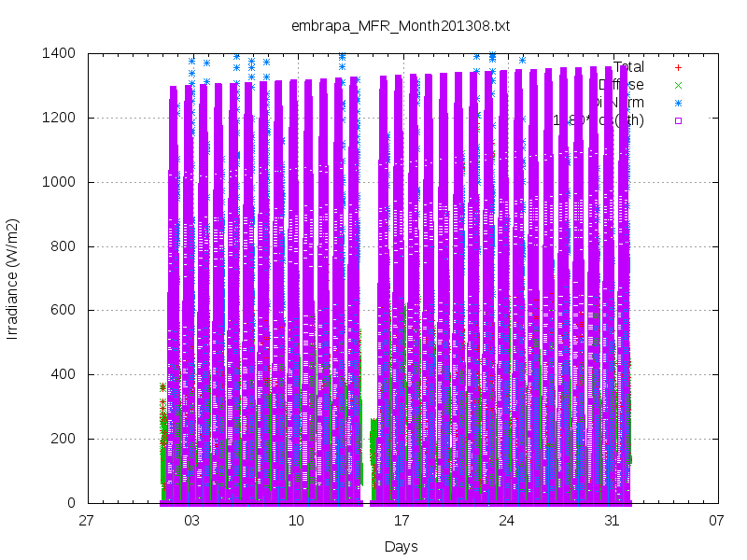Click the Days x-axis label

(402, 547)
